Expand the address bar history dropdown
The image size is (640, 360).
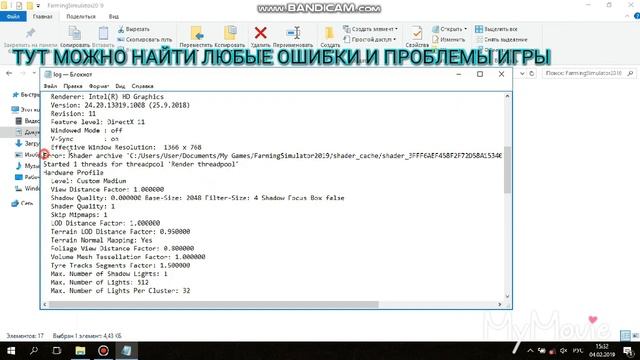522,73
